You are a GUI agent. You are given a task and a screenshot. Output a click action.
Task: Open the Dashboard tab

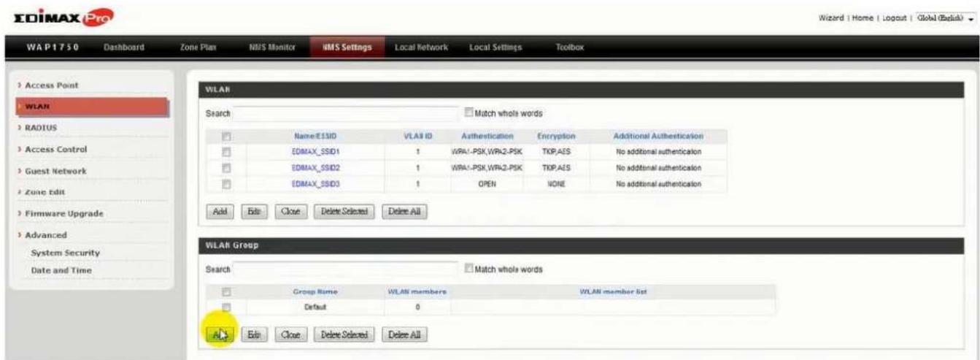123,47
